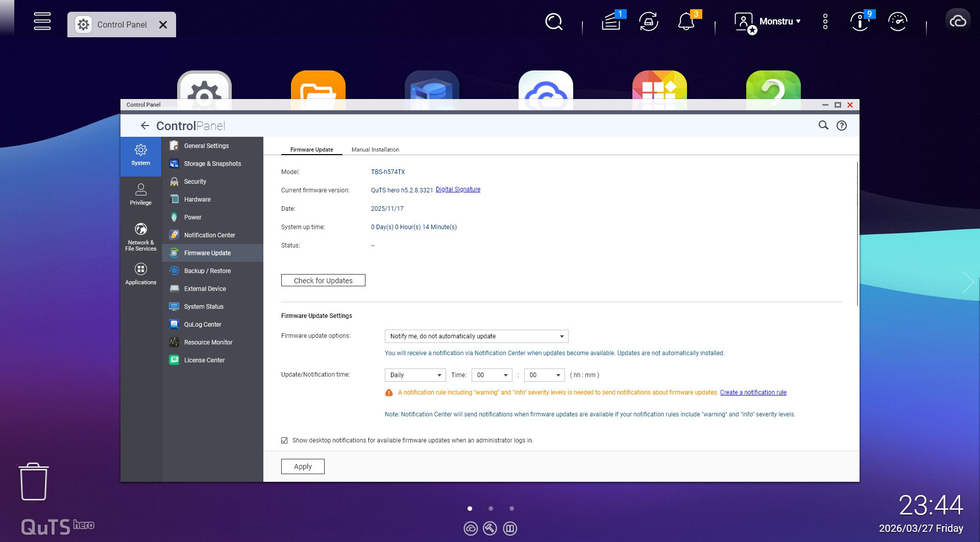Select Storage & Snapshots in the sidebar

coord(212,164)
